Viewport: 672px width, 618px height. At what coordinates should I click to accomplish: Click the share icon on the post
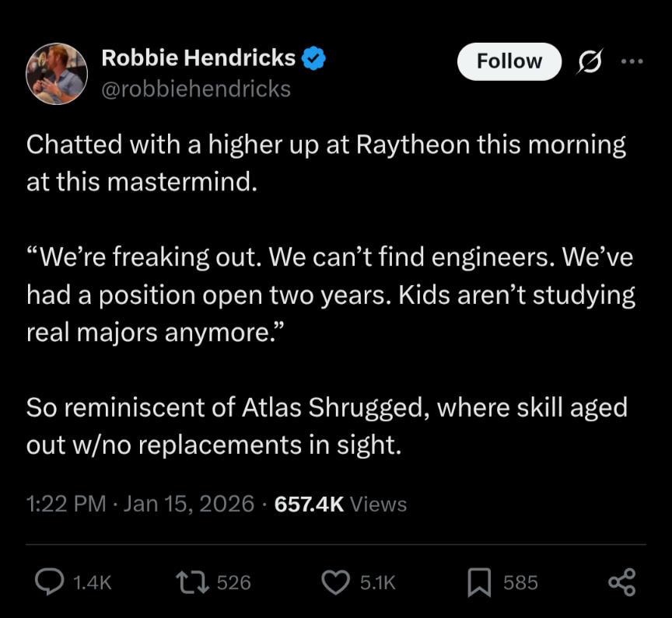[x=621, y=582]
